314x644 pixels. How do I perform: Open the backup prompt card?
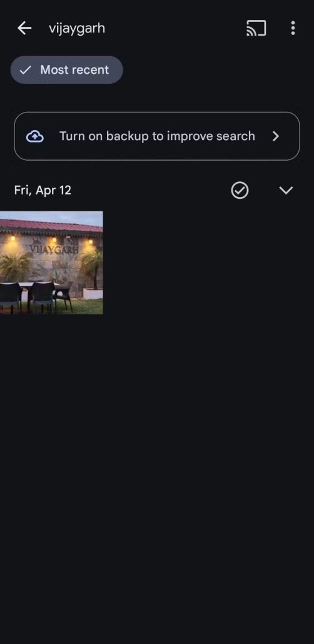click(157, 136)
